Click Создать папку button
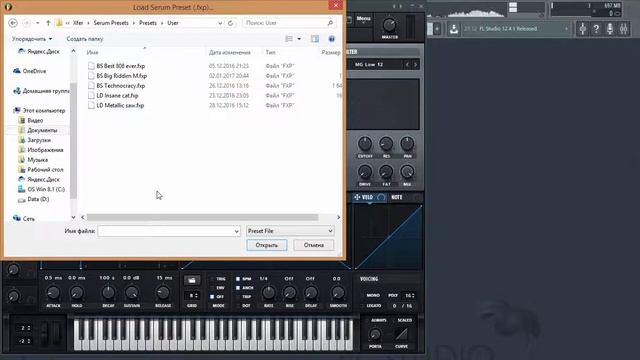This screenshot has height=360, width=640. tap(85, 39)
